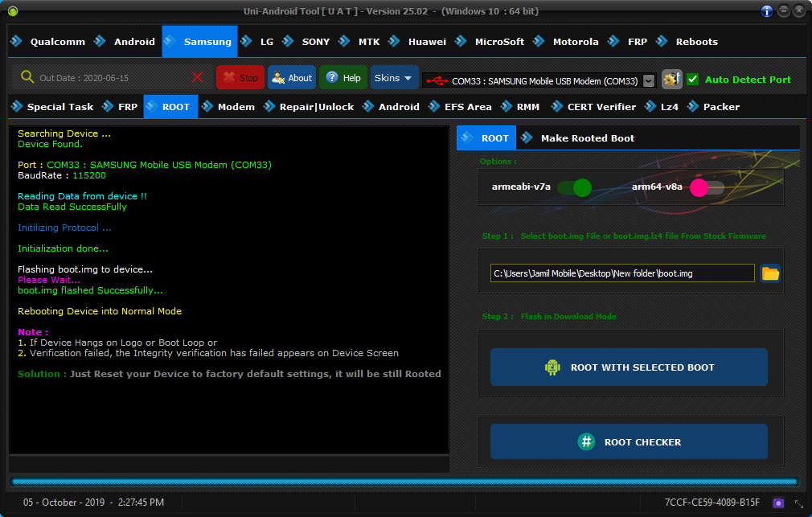This screenshot has height=517, width=812.
Task: Click the black log output console
Action: 229,290
